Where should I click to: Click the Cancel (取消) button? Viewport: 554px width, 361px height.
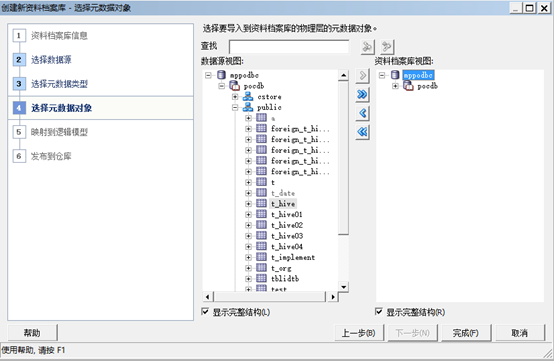pos(520,333)
